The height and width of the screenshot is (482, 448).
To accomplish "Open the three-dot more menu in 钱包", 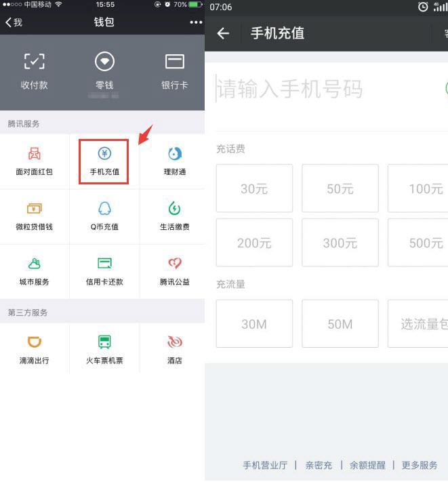I will (196, 22).
